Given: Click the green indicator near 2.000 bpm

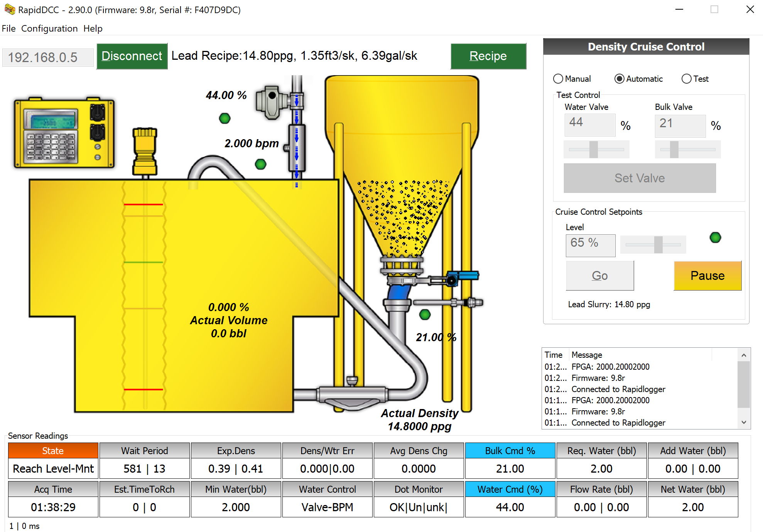Looking at the screenshot, I should click(261, 164).
